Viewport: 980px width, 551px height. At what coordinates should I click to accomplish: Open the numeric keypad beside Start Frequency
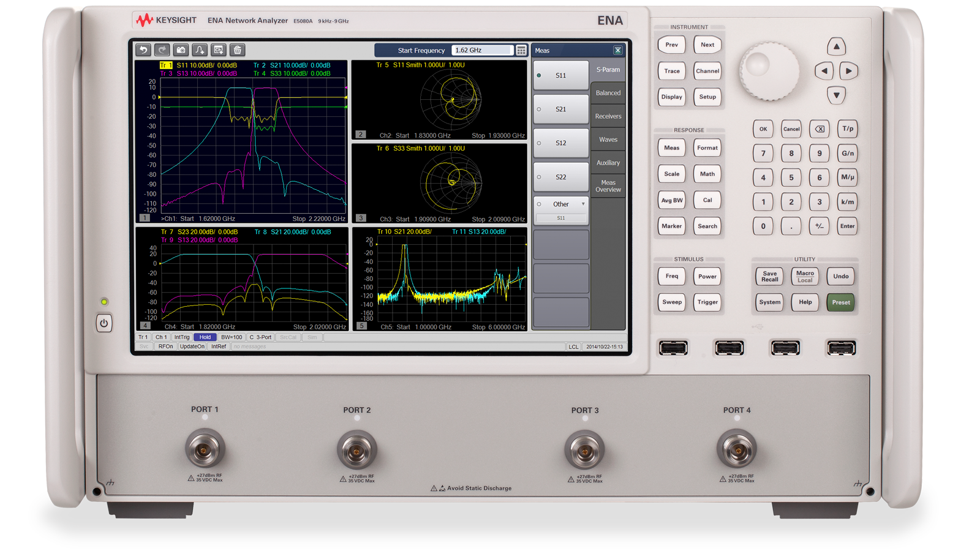coord(521,50)
